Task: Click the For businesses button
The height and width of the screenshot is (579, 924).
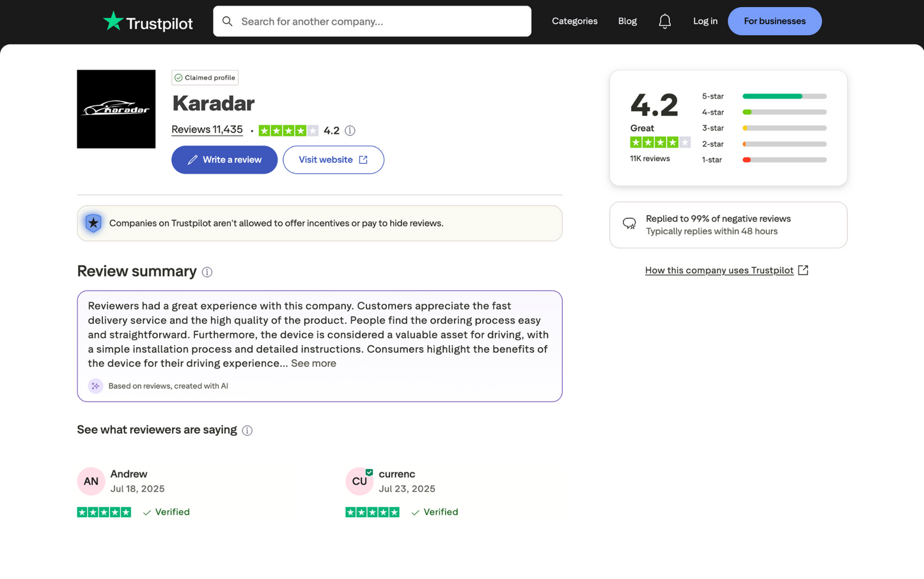Action: pyautogui.click(x=774, y=21)
